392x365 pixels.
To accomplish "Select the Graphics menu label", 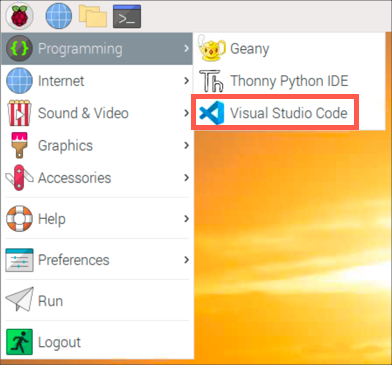I will click(65, 146).
